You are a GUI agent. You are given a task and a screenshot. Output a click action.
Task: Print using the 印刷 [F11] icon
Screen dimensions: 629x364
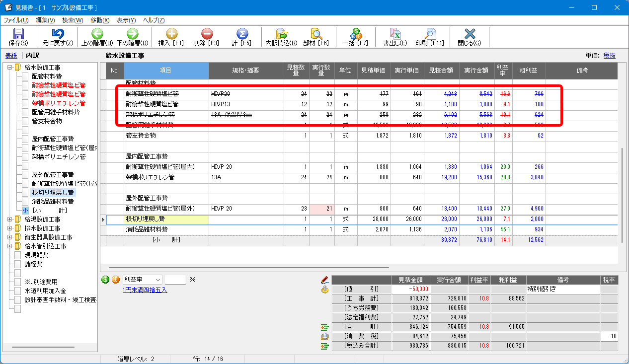(x=430, y=33)
